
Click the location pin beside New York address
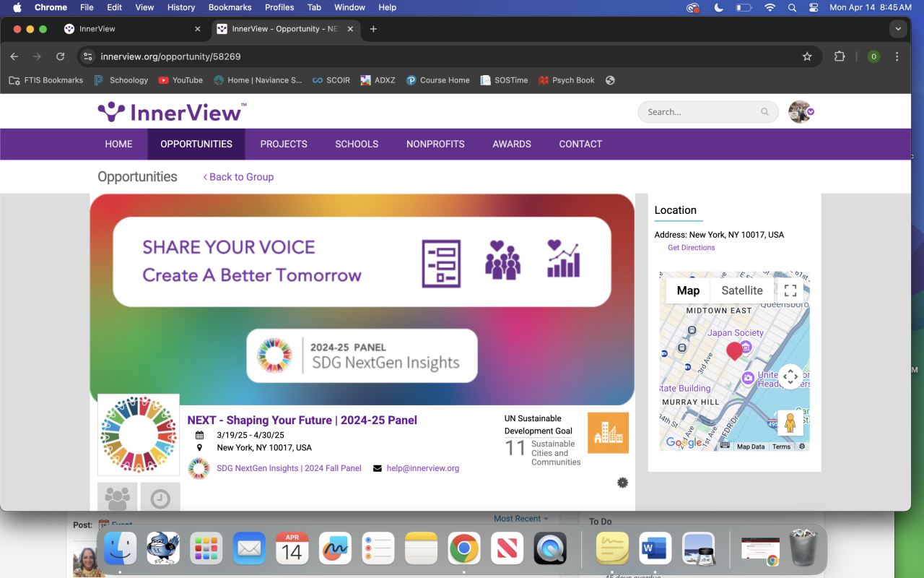coord(200,448)
